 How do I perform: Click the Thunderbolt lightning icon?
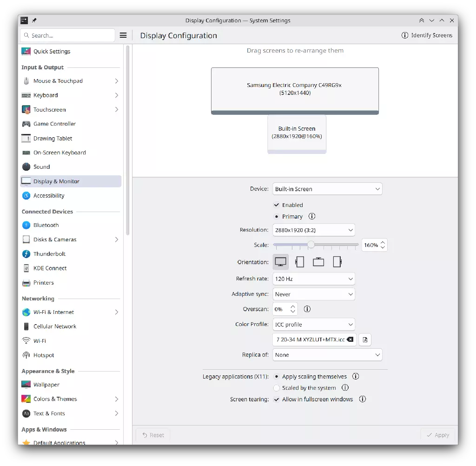[x=26, y=253]
